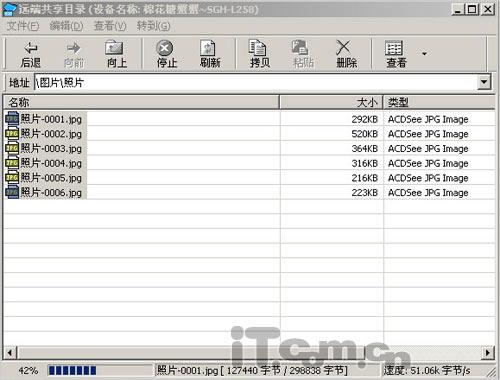Open the 查看 view dropdown arrow

pyautogui.click(x=424, y=54)
